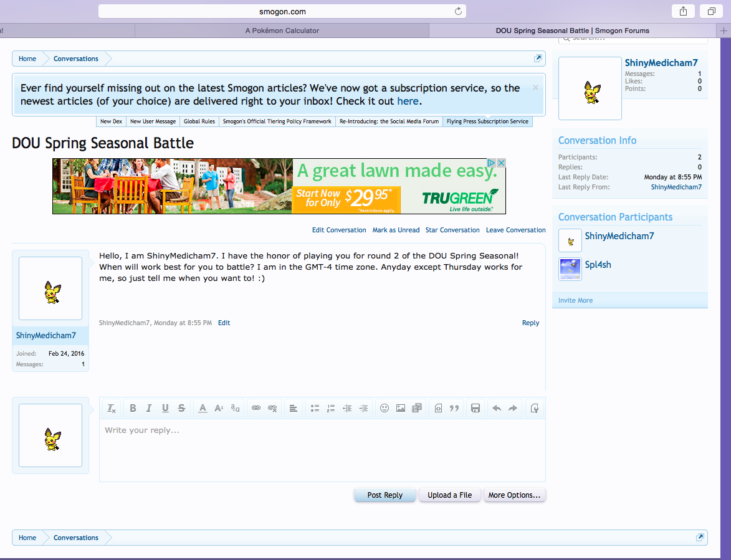The height and width of the screenshot is (560, 731).
Task: Switch to A Pokémon Calculator tab
Action: point(282,31)
